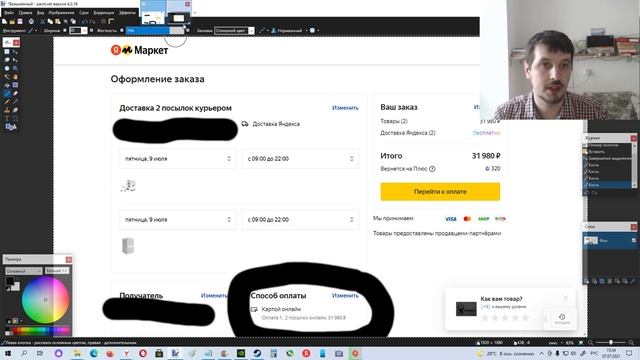The height and width of the screenshot is (360, 640).
Task: Click the zoom-in magnifier in status bar
Action: (x=631, y=343)
